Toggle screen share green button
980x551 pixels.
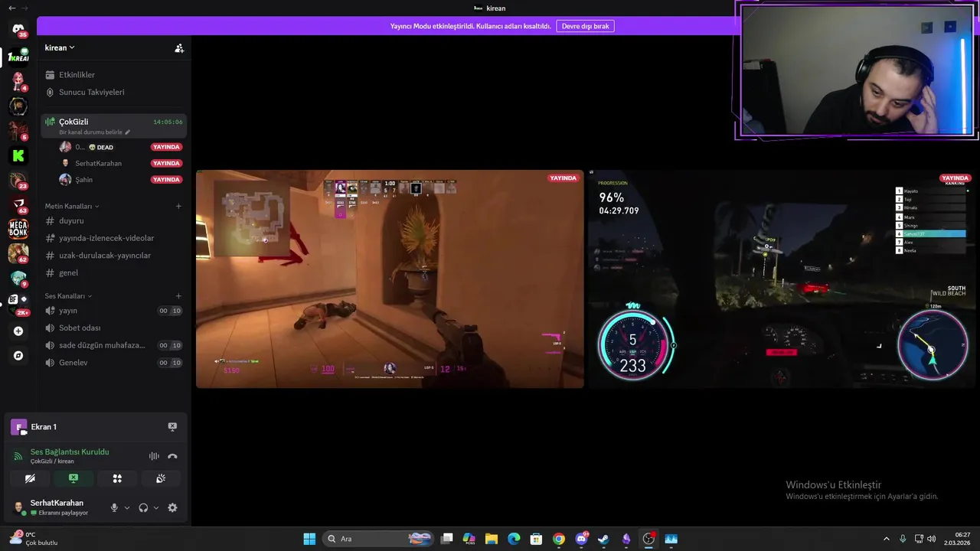click(73, 478)
